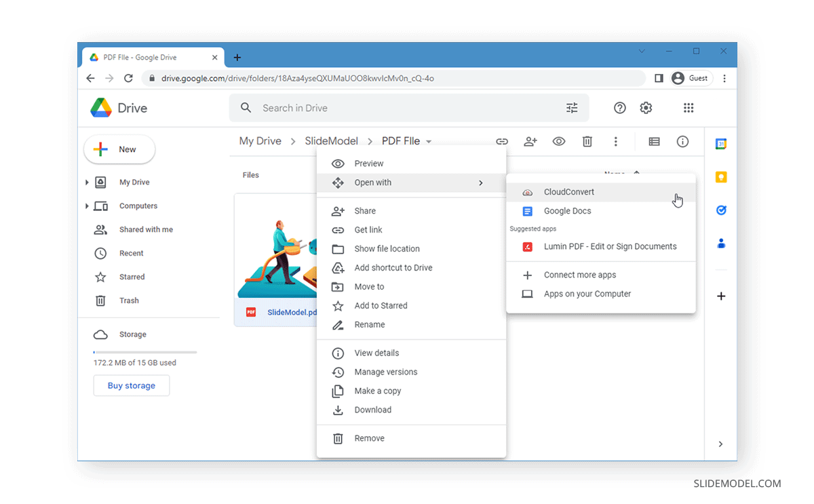Expand the Computers tree
The height and width of the screenshot is (504, 814).
[x=87, y=206]
